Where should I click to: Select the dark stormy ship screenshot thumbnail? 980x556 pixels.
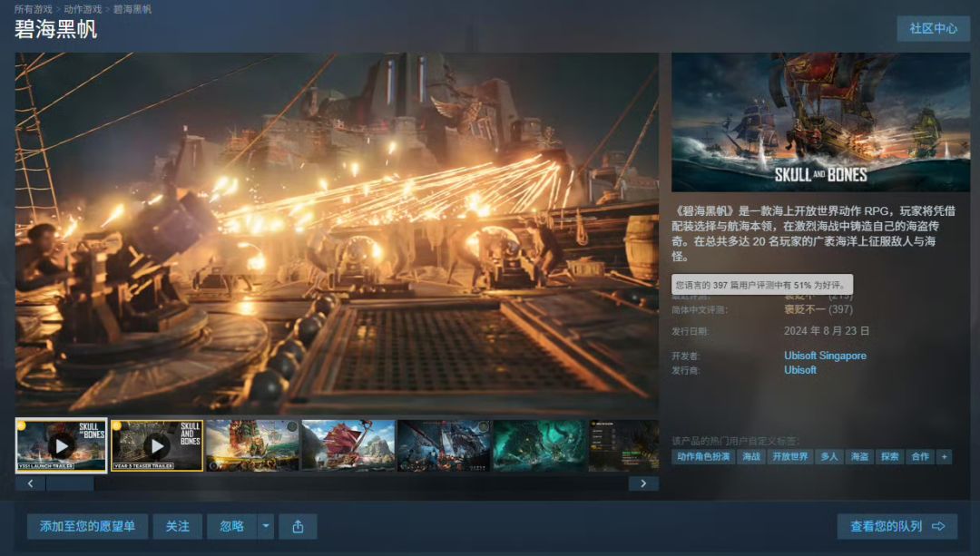[444, 445]
